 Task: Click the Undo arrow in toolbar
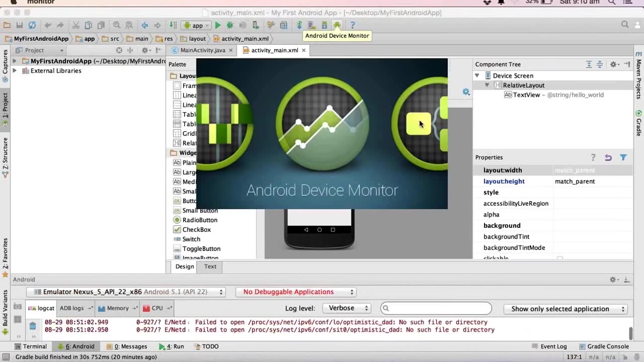(x=48, y=25)
